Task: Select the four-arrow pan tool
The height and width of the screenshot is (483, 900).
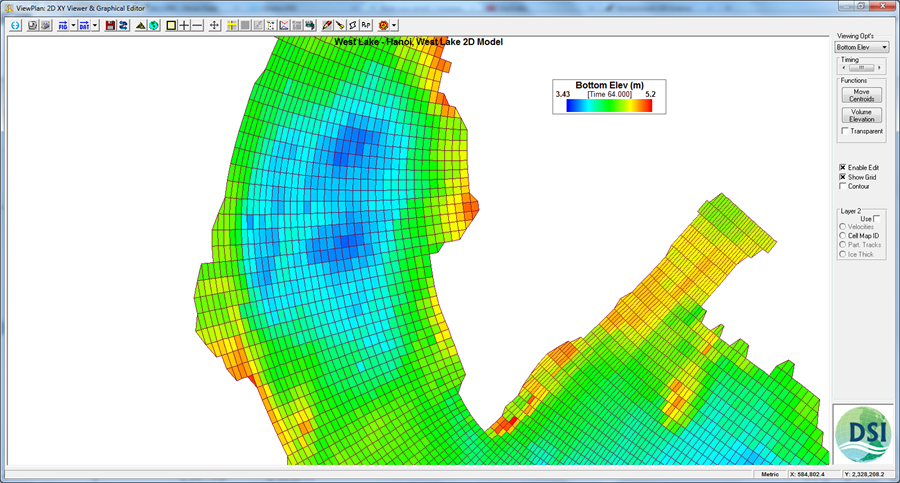Action: [215, 24]
